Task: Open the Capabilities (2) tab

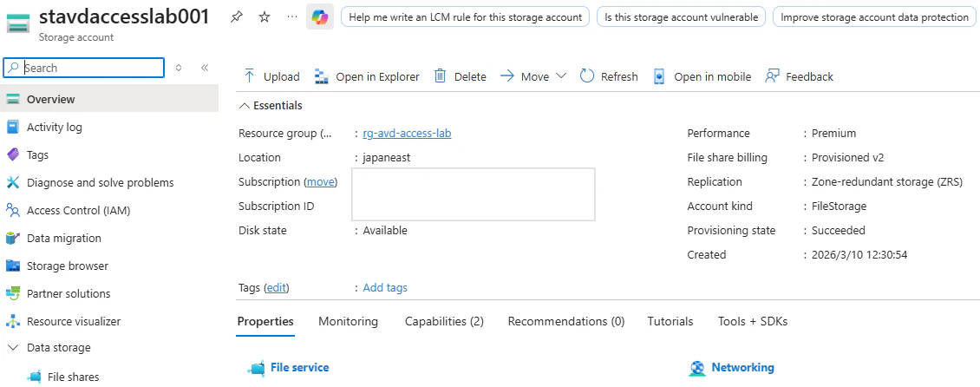Action: click(444, 321)
